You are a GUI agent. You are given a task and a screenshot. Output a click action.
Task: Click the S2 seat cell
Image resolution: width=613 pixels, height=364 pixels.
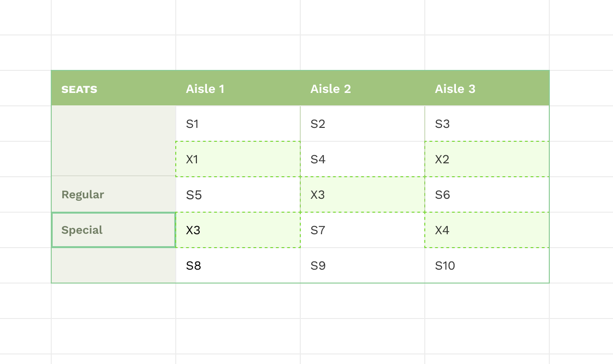363,124
